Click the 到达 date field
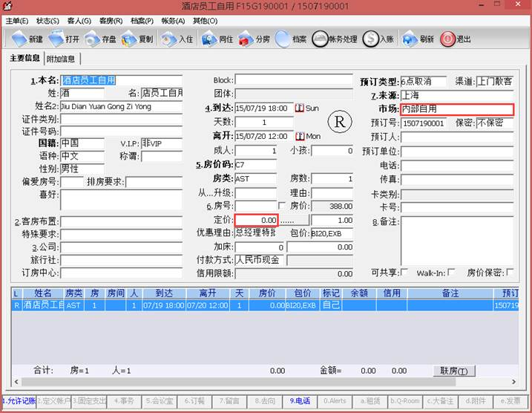The image size is (532, 413). [264, 108]
